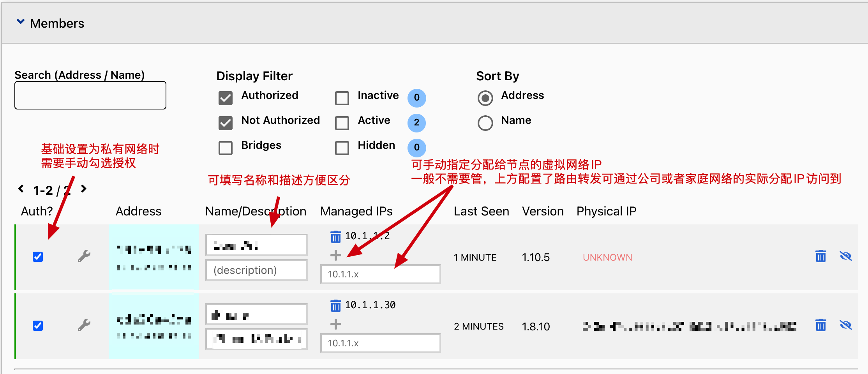
Task: Go to the next page of members
Action: click(x=83, y=189)
